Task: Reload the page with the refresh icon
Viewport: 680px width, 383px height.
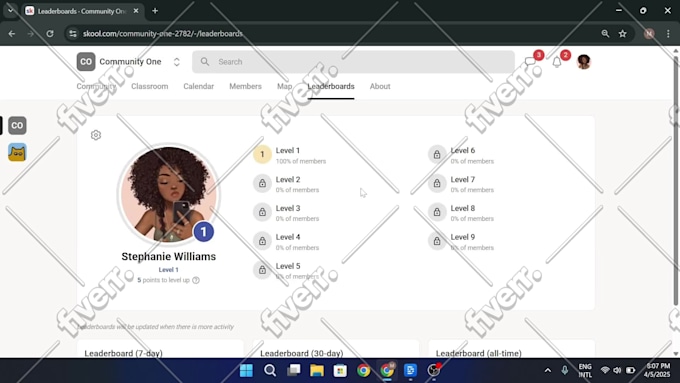Action: coord(50,33)
